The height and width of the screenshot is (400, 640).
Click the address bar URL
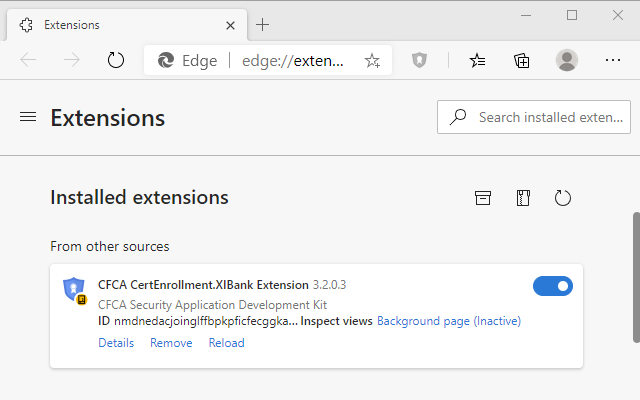294,60
